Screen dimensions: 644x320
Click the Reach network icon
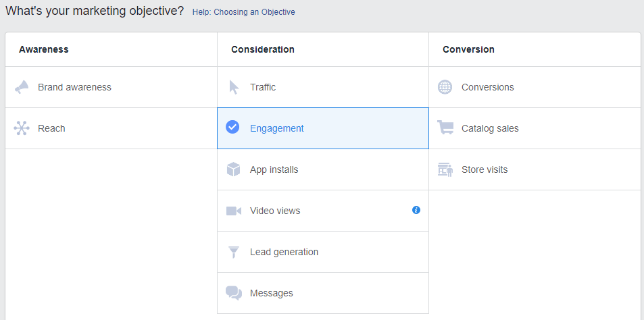tap(22, 128)
